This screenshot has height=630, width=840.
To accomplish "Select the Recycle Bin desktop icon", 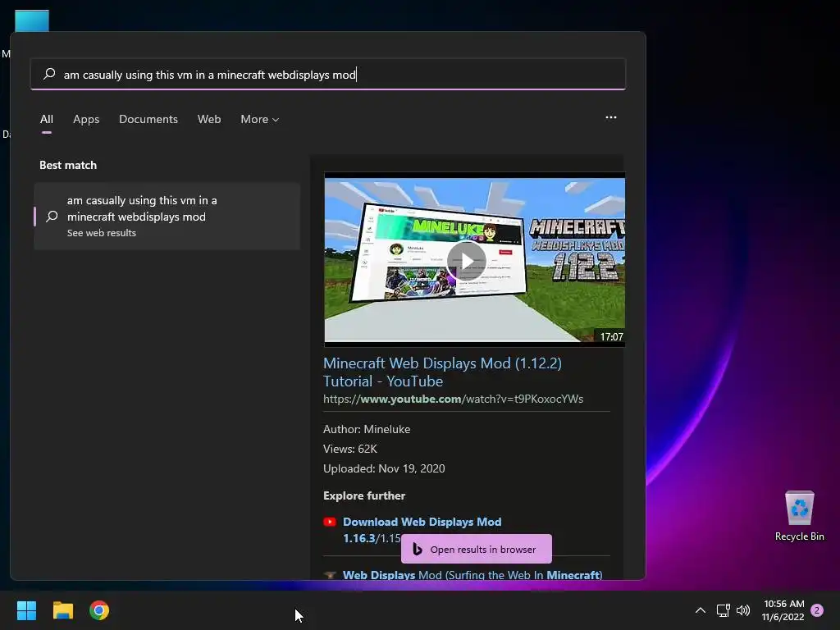I will pyautogui.click(x=799, y=516).
